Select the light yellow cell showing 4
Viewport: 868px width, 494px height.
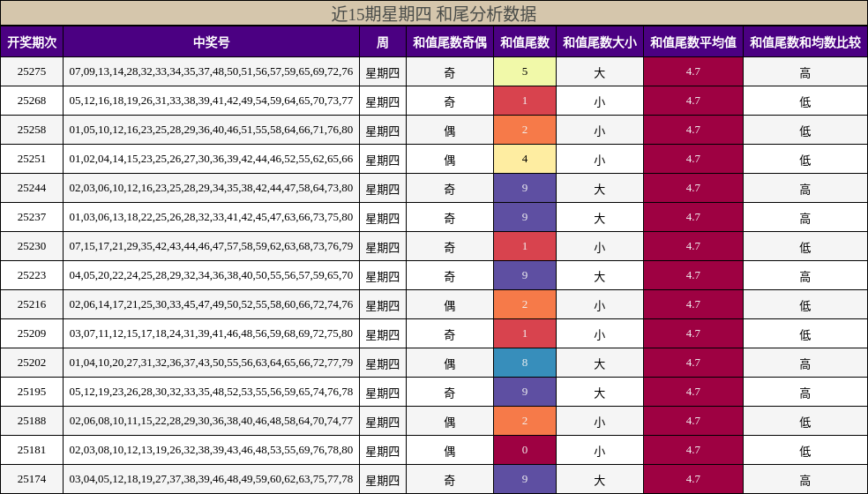point(524,159)
